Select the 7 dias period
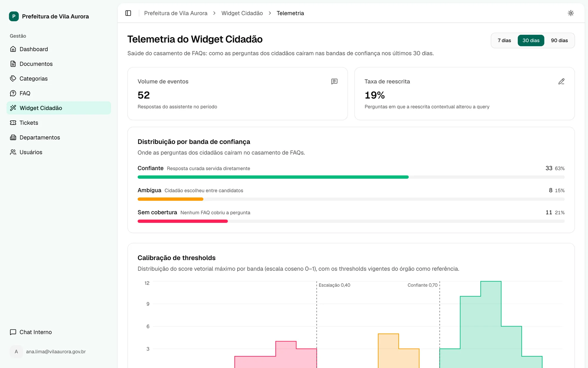Screen dimensions: 588x368 pos(504,40)
